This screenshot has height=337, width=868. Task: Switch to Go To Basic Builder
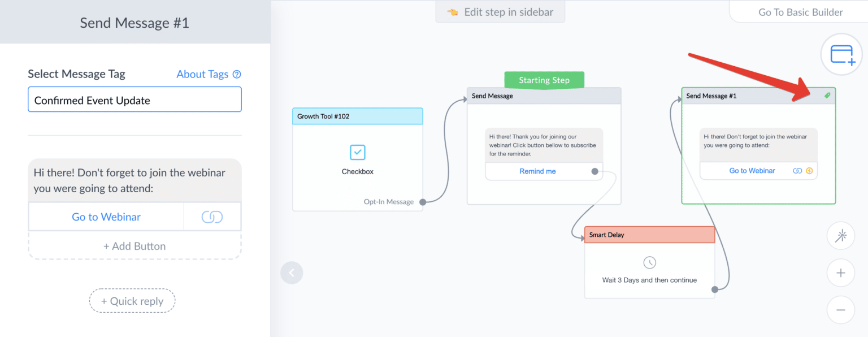(802, 12)
